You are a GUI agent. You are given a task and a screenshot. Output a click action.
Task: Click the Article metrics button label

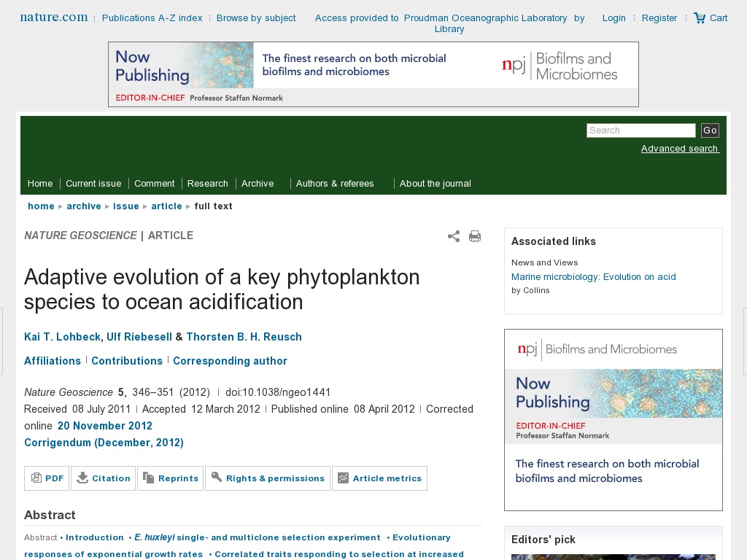pyautogui.click(x=387, y=478)
